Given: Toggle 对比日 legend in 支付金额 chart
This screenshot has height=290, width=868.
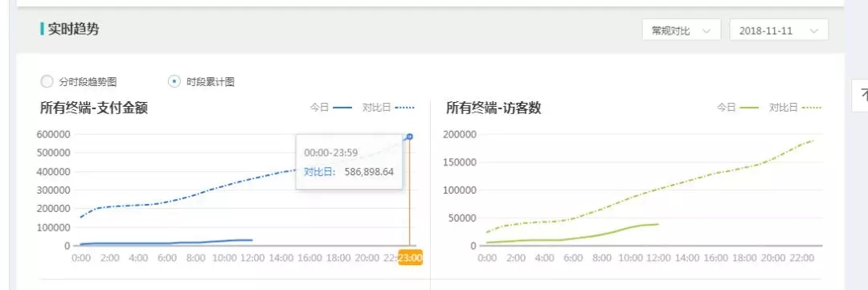Looking at the screenshot, I should (x=388, y=108).
